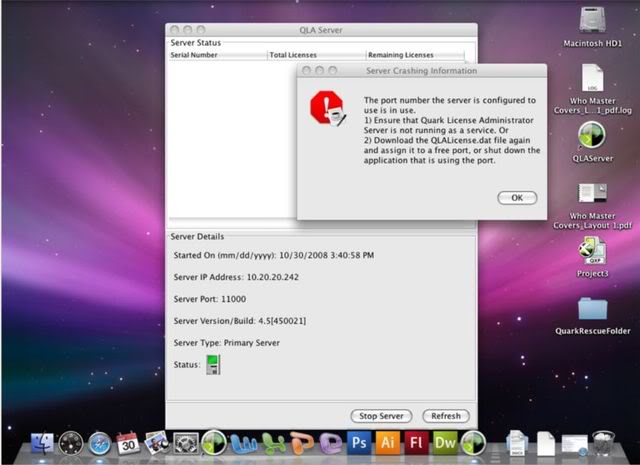
Task: Launch Microsoft Word from the Dock
Action: click(x=244, y=444)
